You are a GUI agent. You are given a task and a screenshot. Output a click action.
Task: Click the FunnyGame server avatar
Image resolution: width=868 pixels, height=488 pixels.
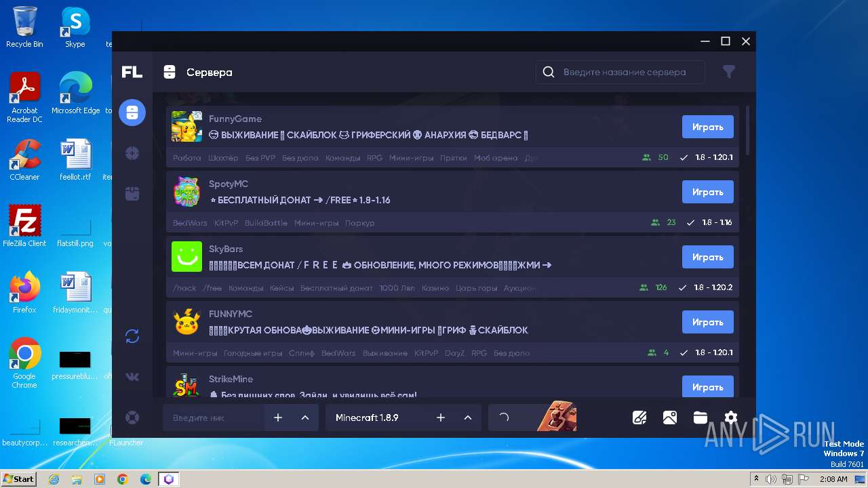[x=186, y=127]
